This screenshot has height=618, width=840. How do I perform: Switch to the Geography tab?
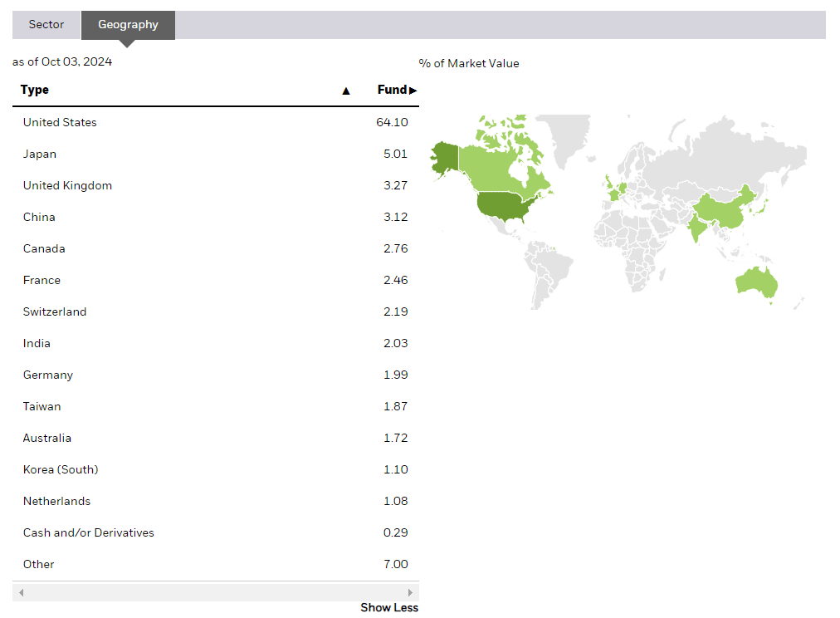coord(127,25)
